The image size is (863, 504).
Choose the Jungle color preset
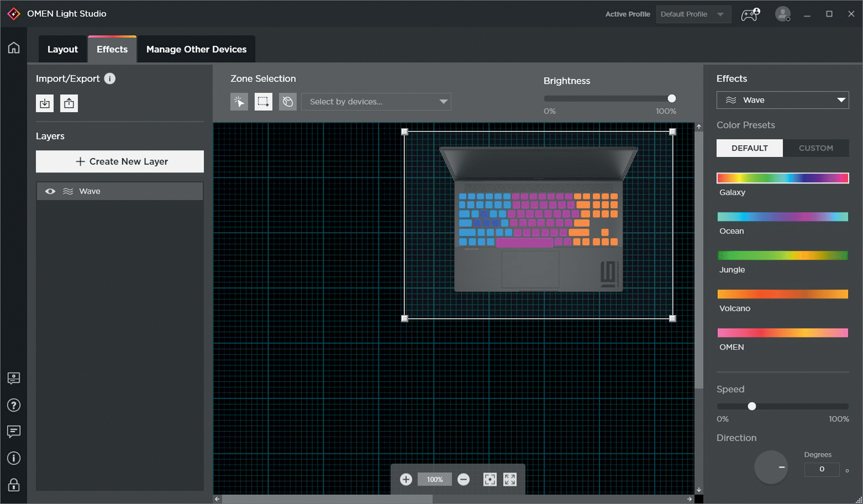pyautogui.click(x=783, y=255)
